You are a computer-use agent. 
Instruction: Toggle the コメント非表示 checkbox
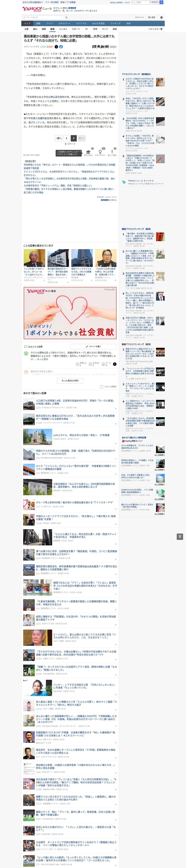click(102, 387)
